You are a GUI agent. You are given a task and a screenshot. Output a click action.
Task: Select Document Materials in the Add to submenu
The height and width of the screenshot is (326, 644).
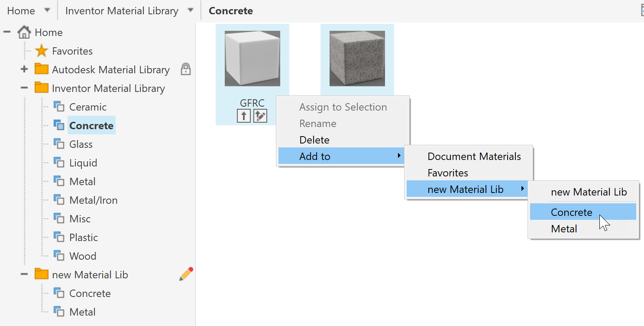[474, 156]
